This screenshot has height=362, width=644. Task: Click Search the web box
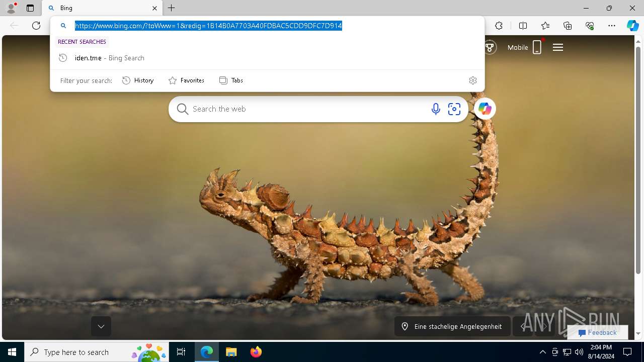pos(307,109)
